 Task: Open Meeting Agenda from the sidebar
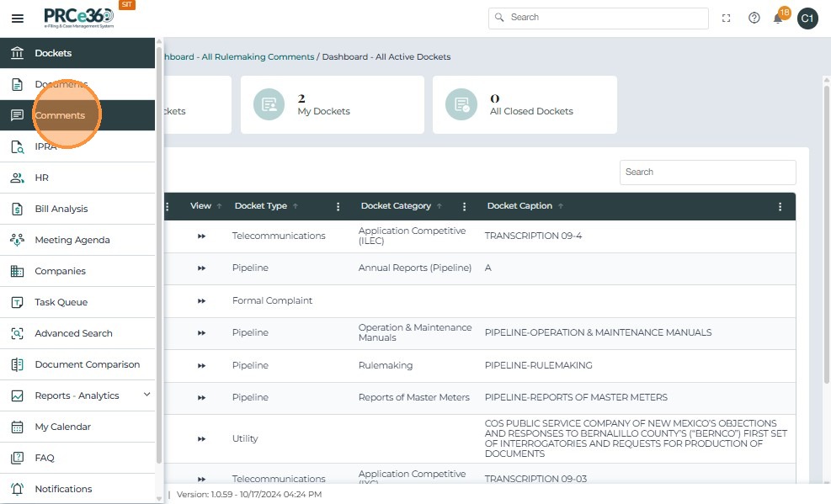click(x=72, y=240)
